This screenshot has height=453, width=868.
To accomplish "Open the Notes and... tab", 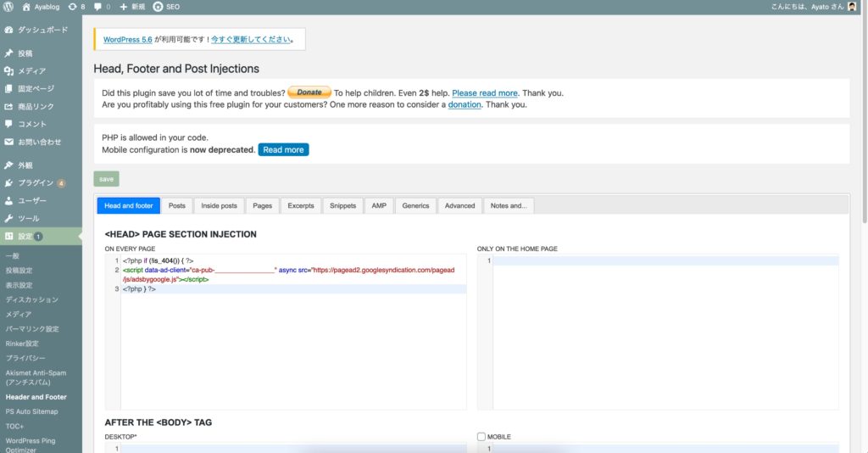I will pos(509,205).
